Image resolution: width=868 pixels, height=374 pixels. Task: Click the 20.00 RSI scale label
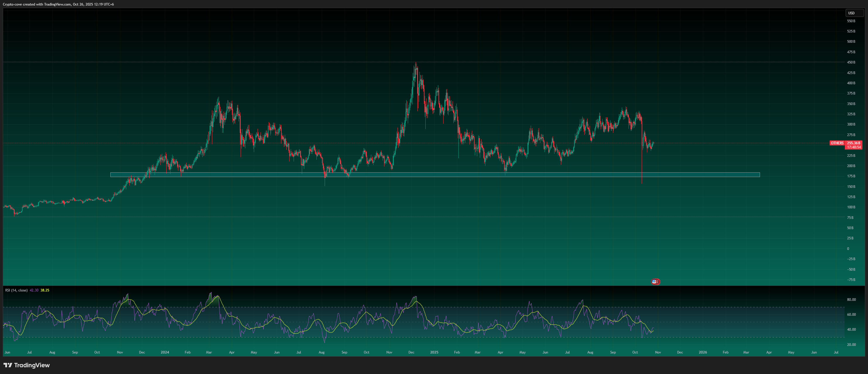tap(851, 345)
